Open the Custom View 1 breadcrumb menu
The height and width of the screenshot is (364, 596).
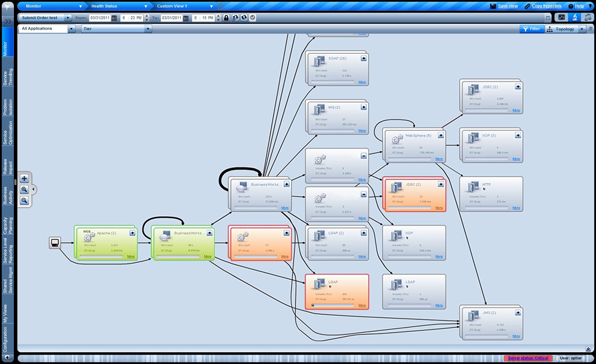(211, 6)
